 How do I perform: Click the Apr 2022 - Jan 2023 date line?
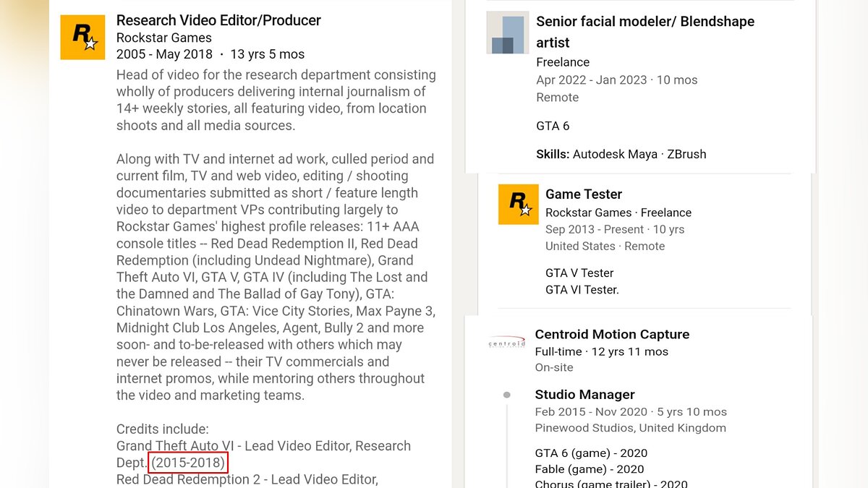point(616,80)
